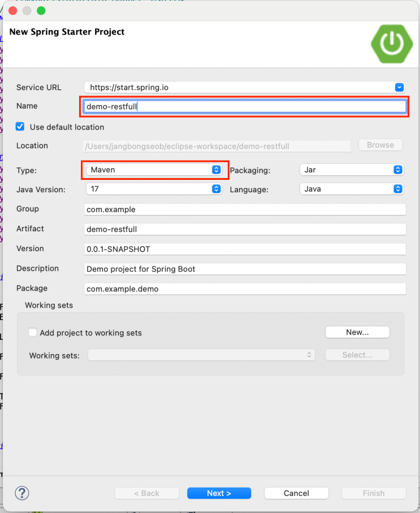Image resolution: width=420 pixels, height=513 pixels.
Task: Click the green zoom window button
Action: 41,11
